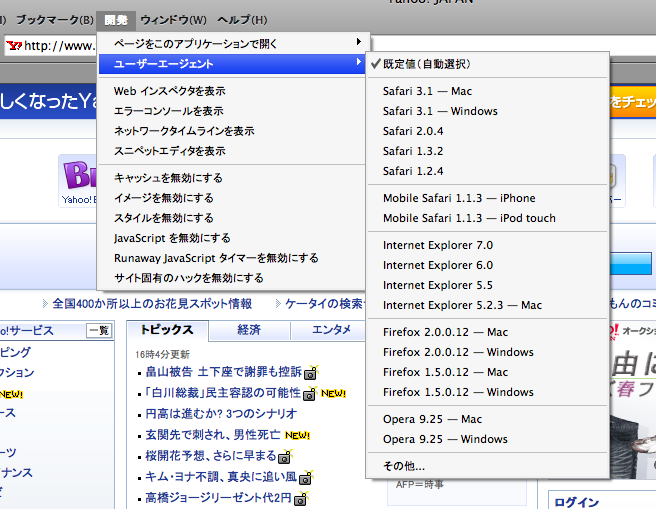
Task: Click the 一覧 button in services panel
Action: pos(99,330)
